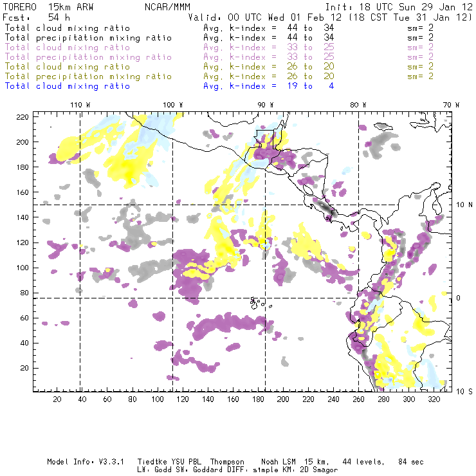Click the 'Fcst: 54 h' forecast hour text

pos(36,17)
